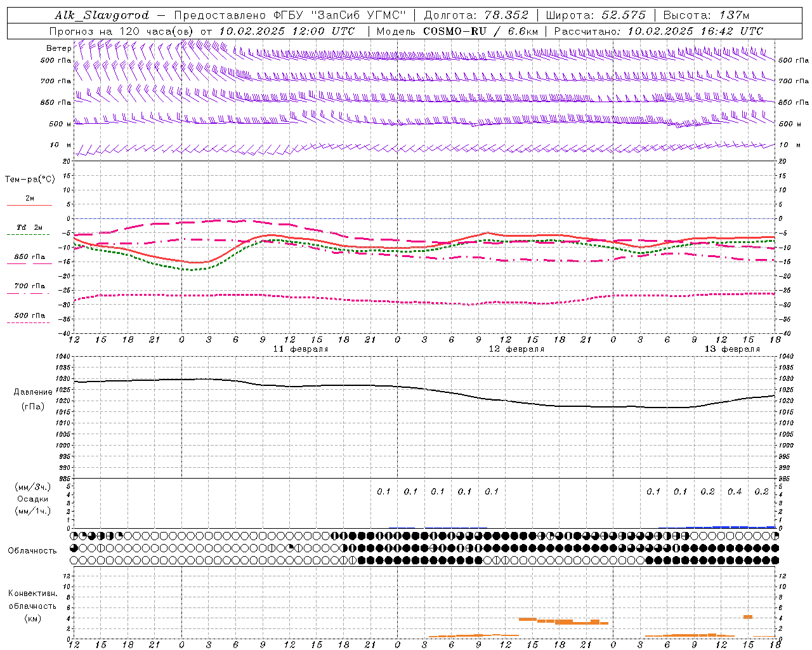Click the '500 гПа' temperature legend entry

point(30,315)
